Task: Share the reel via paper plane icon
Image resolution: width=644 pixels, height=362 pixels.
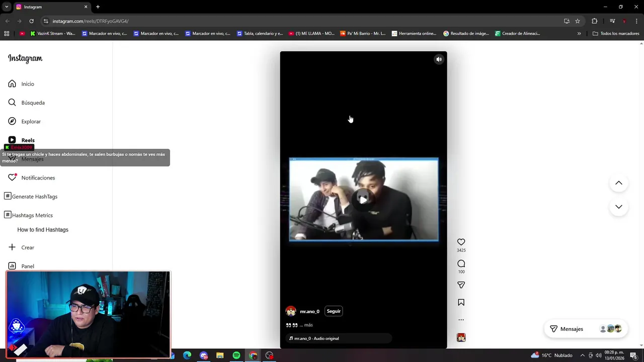Action: pos(461,285)
